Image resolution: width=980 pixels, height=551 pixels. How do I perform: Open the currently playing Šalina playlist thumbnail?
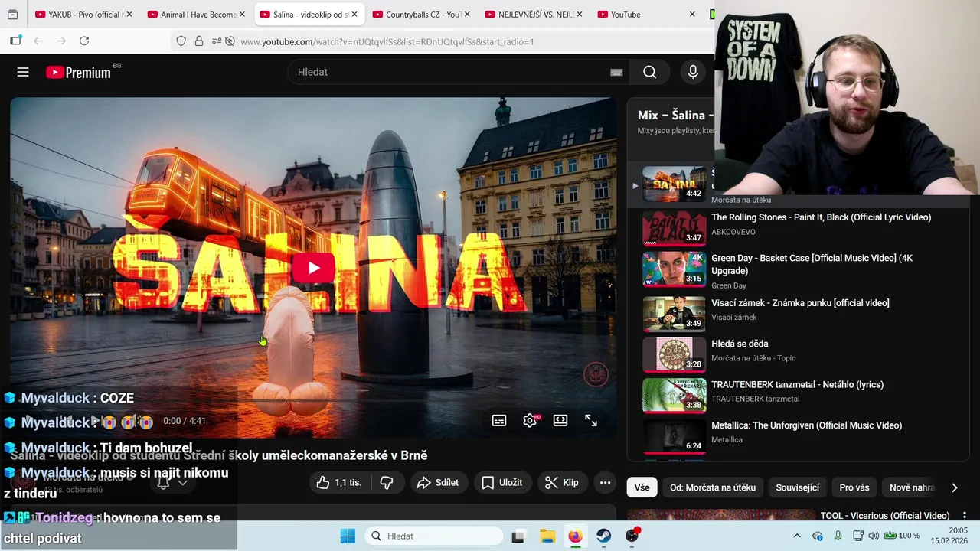(x=674, y=184)
